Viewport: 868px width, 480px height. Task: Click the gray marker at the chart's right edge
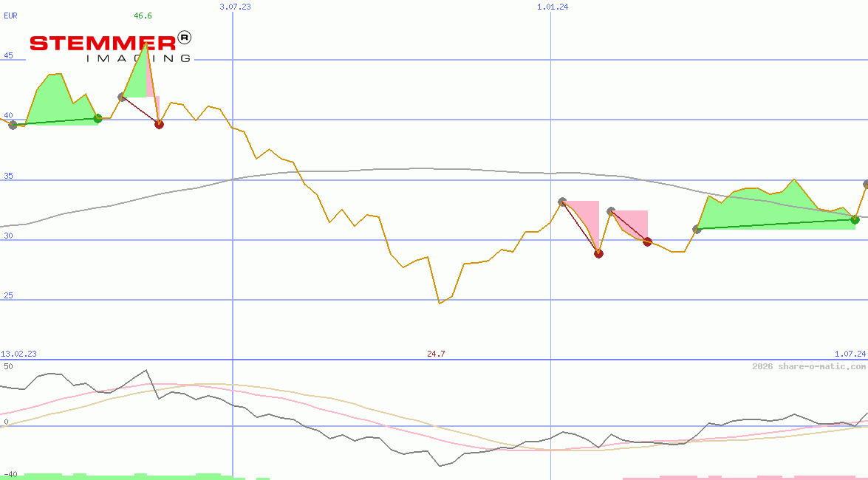click(867, 184)
